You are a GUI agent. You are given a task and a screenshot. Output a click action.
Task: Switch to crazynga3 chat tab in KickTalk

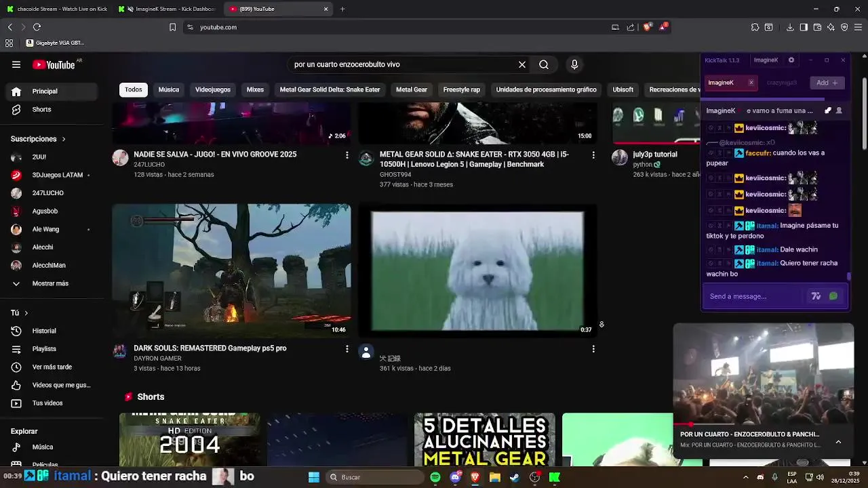coord(782,83)
